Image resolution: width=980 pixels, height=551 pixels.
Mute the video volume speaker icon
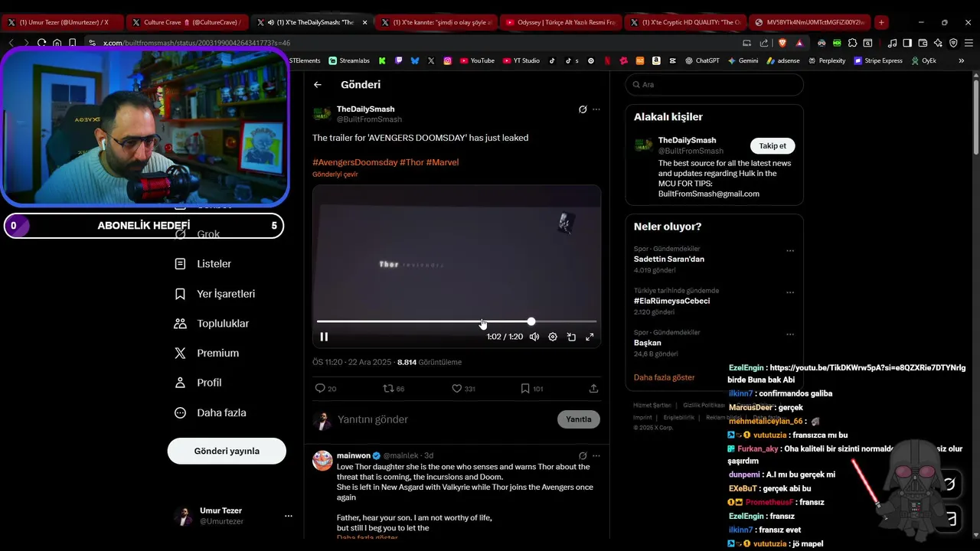click(x=534, y=337)
